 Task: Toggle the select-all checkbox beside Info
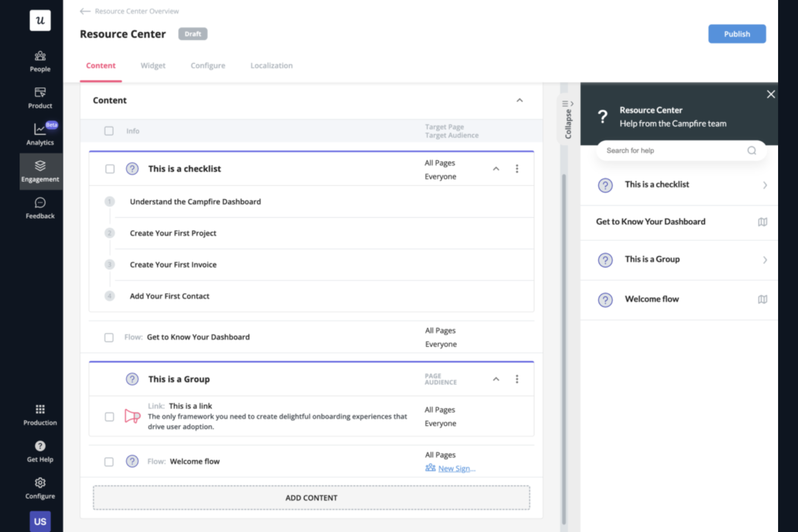[109, 131]
